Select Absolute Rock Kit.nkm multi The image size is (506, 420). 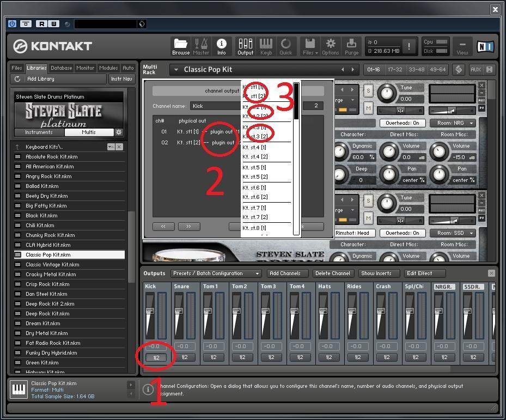tap(69, 156)
